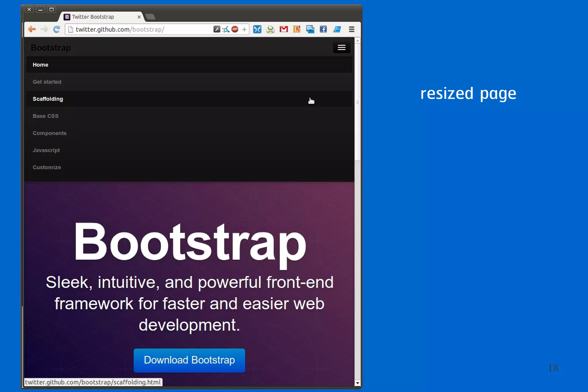Select the Twitter Bootstrap tab
The width and height of the screenshot is (588, 392).
click(98, 17)
